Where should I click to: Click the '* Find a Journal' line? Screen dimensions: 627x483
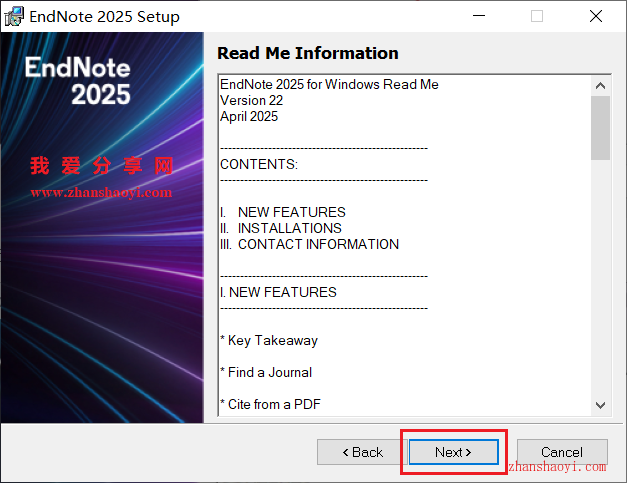(266, 372)
